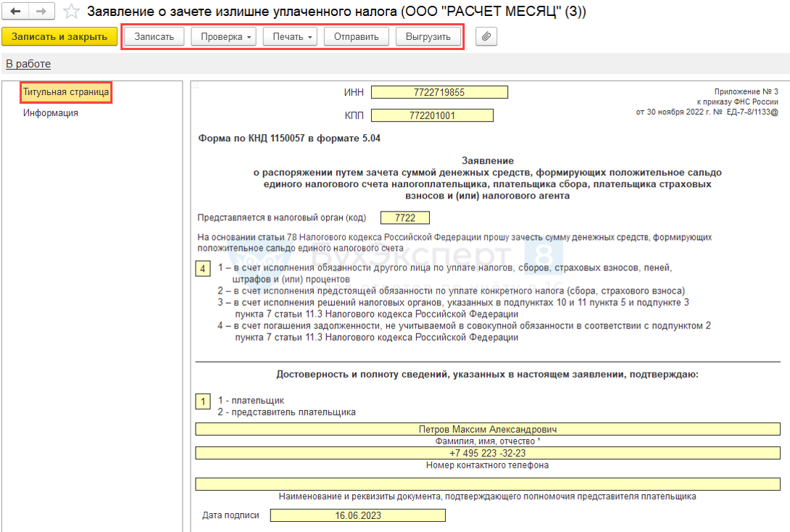The image size is (790, 532).
Task: Click the 'Выгрузить' button
Action: (x=428, y=36)
